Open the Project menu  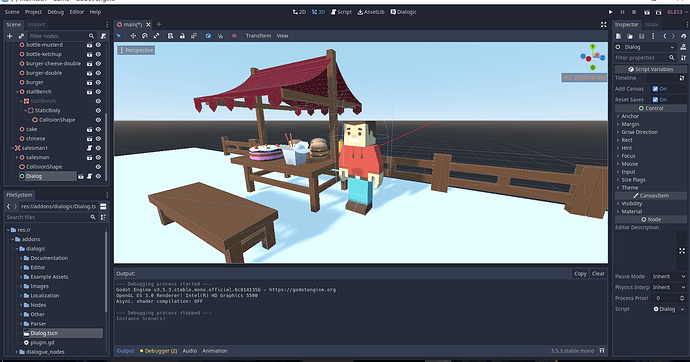pyautogui.click(x=33, y=12)
